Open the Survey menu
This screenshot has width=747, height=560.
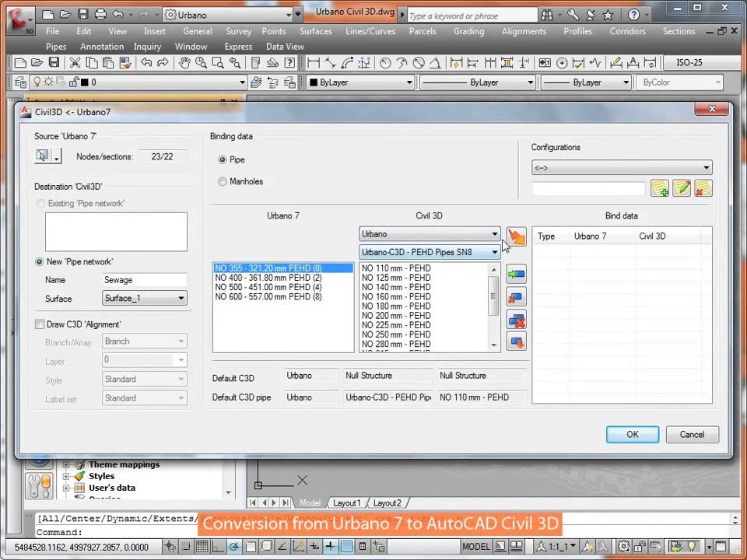click(x=238, y=31)
